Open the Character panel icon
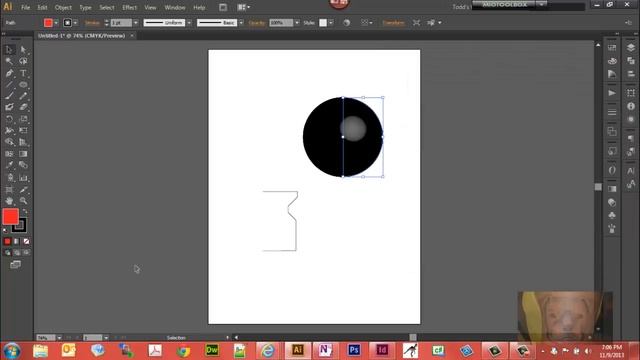This screenshot has height=360, width=640. pos(631,171)
